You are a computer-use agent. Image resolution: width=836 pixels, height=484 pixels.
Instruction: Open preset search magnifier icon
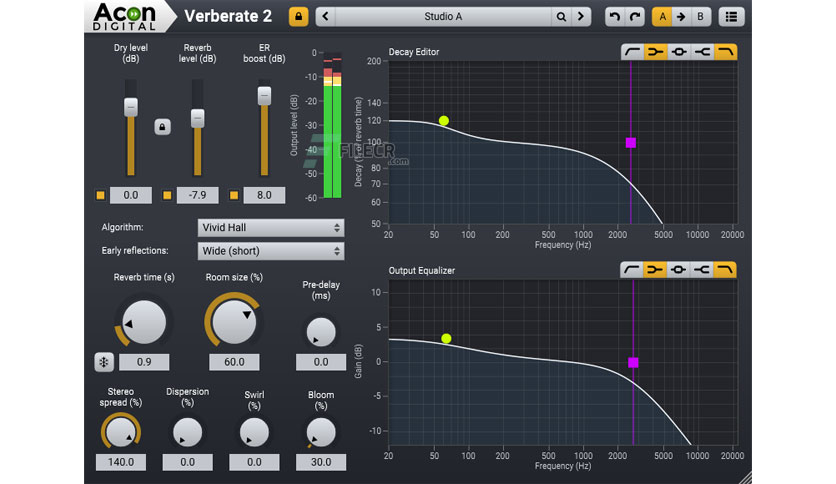(x=561, y=17)
